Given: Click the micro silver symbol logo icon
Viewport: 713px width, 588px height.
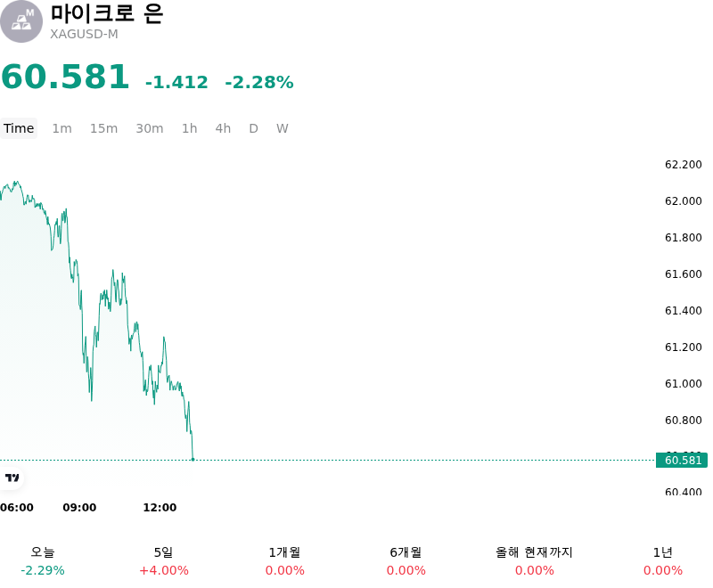Looking at the screenshot, I should (x=20, y=21).
